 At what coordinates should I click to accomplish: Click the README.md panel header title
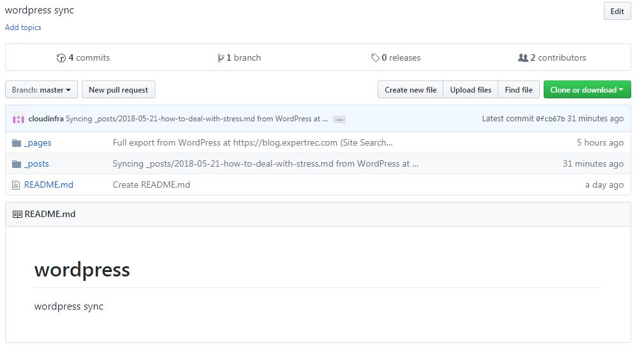pyautogui.click(x=50, y=214)
